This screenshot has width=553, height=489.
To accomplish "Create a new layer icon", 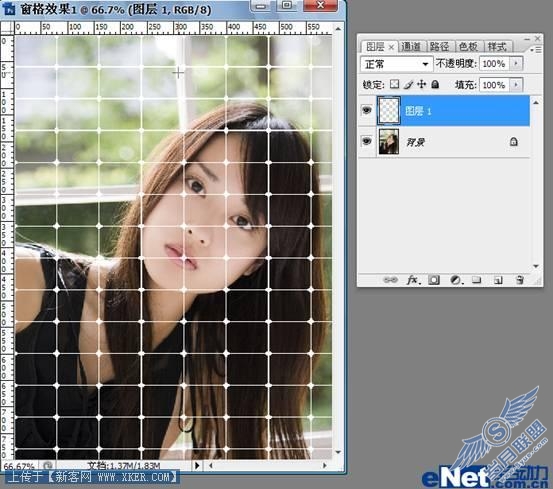I will (x=498, y=280).
